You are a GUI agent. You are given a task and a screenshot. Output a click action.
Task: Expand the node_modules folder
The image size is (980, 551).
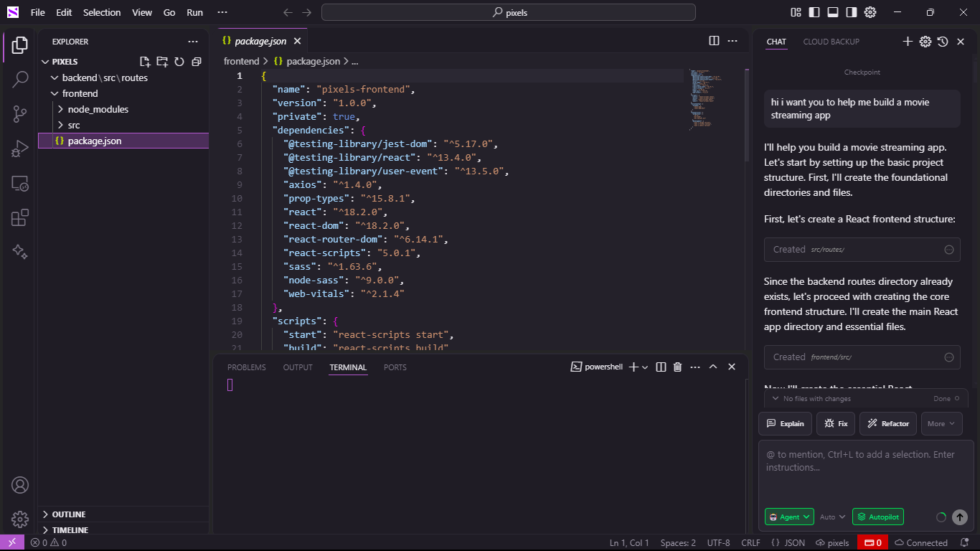click(98, 109)
